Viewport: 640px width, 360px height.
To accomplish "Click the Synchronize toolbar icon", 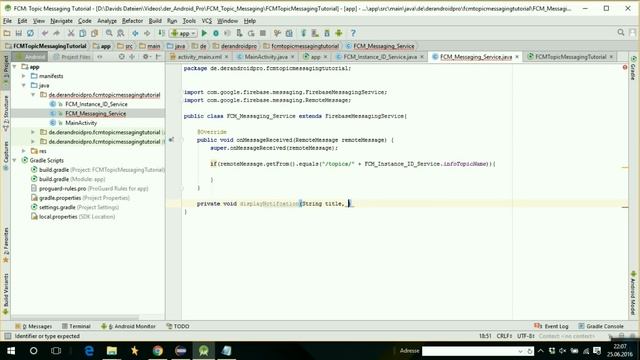I will point(30,33).
